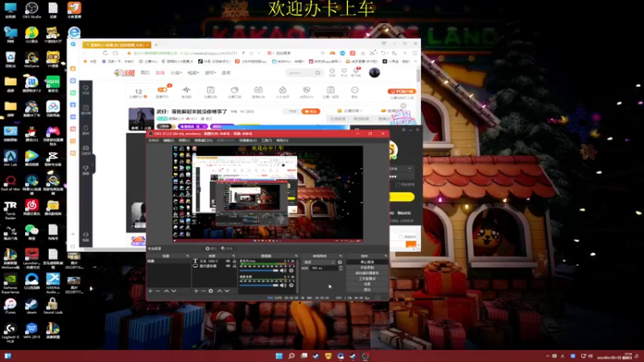Open Windows Start button on taskbar
This screenshot has width=644, height=362.
[279, 356]
